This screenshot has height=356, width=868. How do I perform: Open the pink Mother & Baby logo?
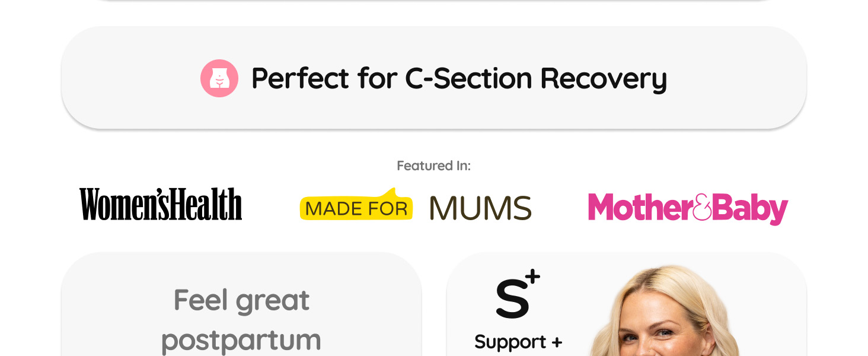click(x=688, y=208)
